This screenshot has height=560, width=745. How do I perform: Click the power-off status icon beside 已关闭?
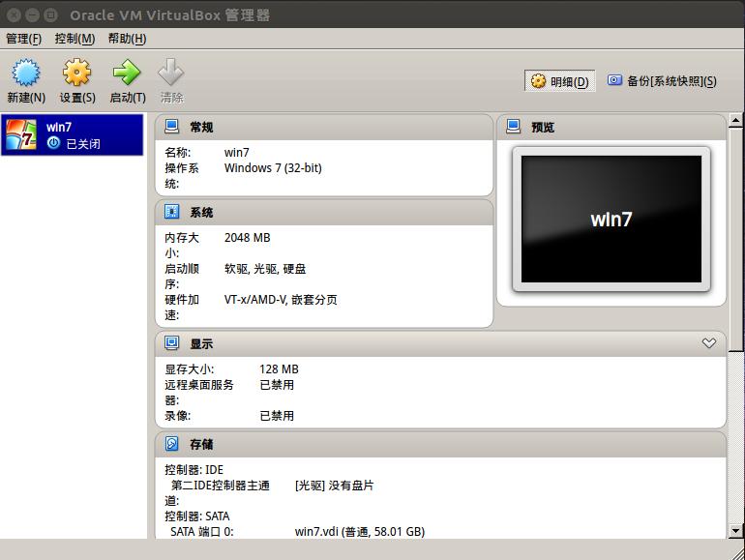tap(53, 142)
